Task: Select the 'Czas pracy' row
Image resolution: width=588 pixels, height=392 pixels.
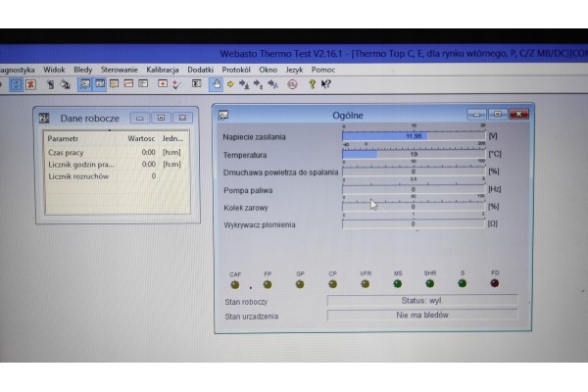Action: (x=117, y=152)
